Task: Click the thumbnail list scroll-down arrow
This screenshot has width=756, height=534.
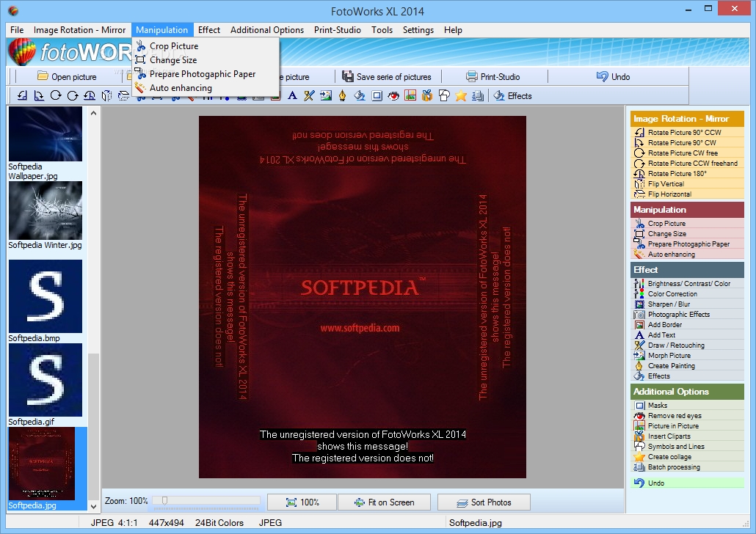Action: (93, 507)
